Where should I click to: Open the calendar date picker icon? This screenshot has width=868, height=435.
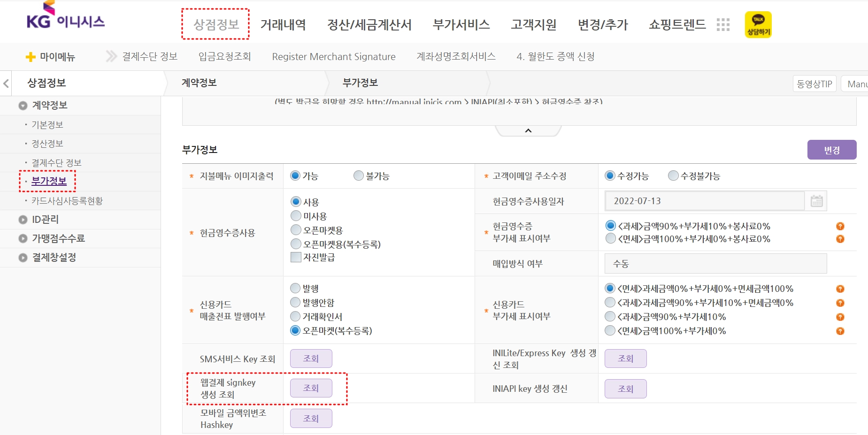(816, 201)
